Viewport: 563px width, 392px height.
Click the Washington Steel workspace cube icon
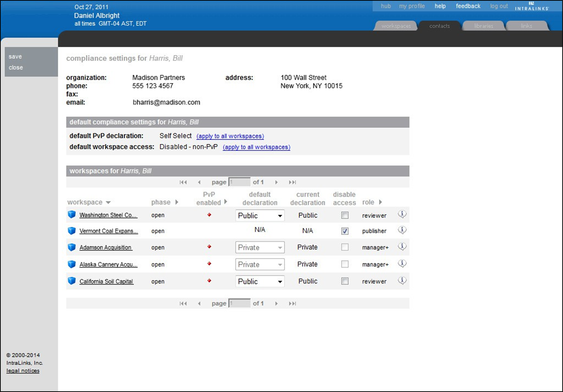coord(72,215)
